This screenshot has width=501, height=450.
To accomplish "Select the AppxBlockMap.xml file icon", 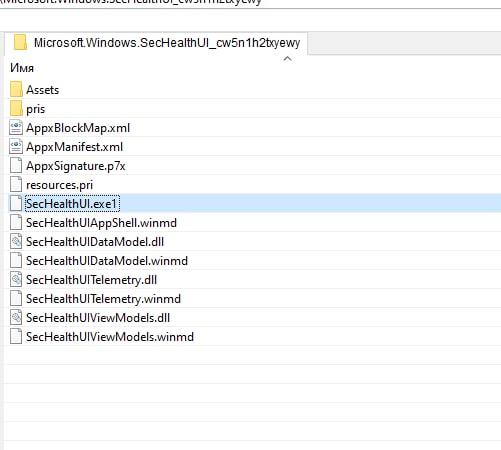I will [x=16, y=128].
